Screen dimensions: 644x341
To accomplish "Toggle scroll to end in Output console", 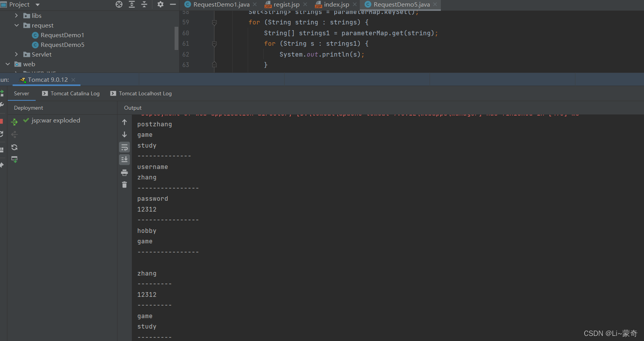I will tap(124, 159).
